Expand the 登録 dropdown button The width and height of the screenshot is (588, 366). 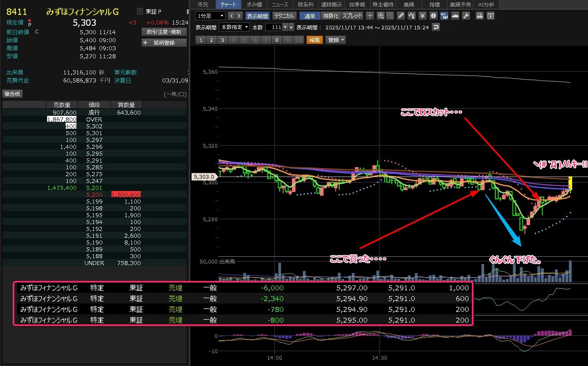click(336, 40)
